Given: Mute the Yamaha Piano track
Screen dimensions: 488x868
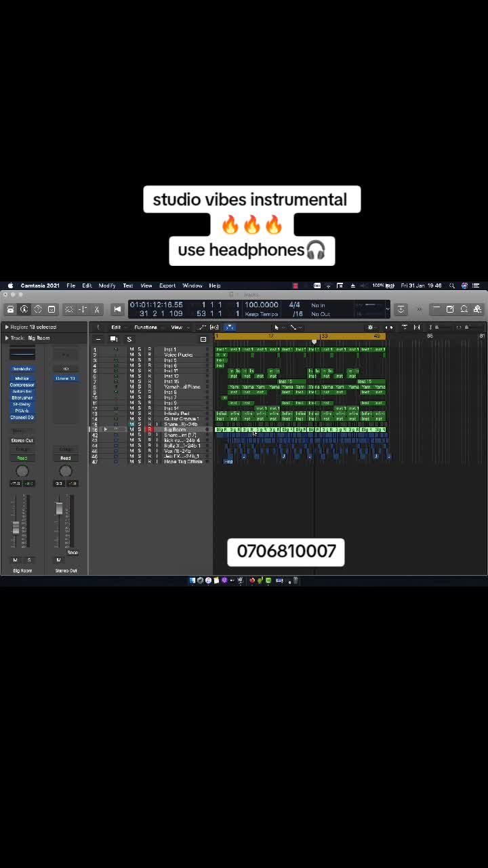Looking at the screenshot, I should pyautogui.click(x=131, y=387).
